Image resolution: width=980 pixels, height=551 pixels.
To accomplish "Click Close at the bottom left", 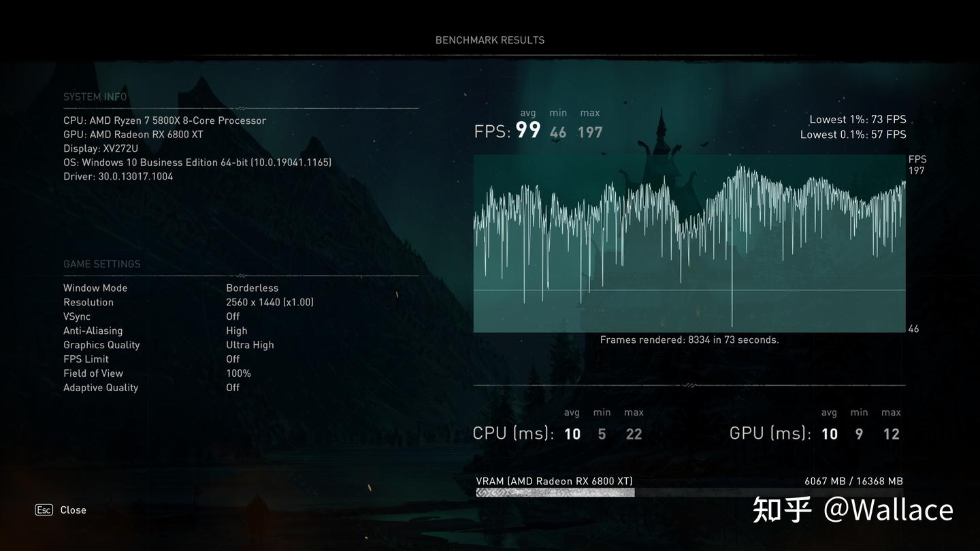I will coord(73,510).
